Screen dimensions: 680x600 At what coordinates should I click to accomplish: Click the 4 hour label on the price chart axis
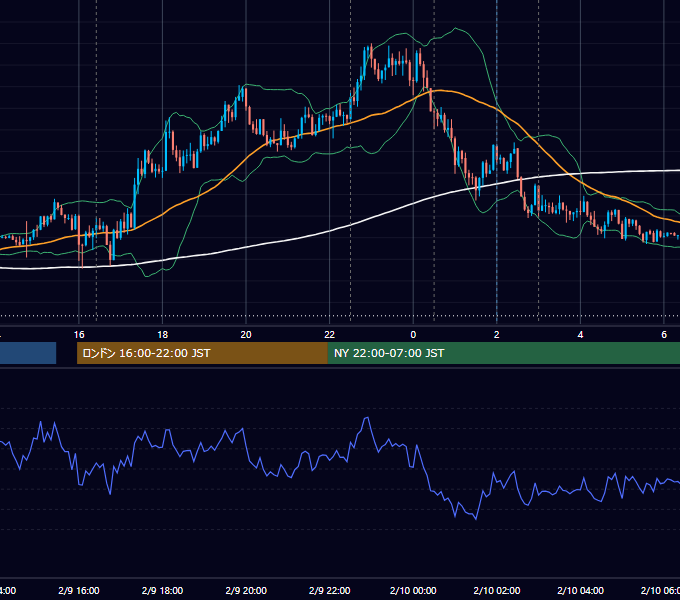(x=580, y=335)
